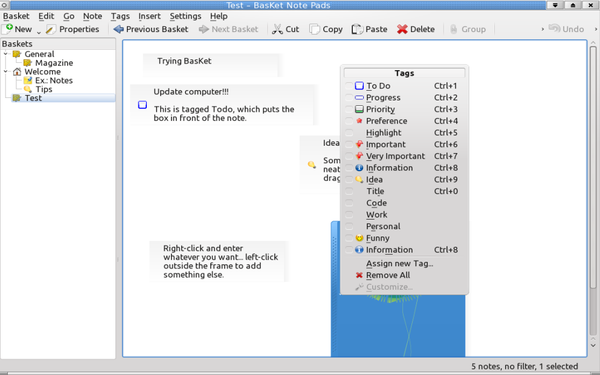Click the Right-click and enter note text
Viewport: 600px width, 375px height.
tap(220, 261)
